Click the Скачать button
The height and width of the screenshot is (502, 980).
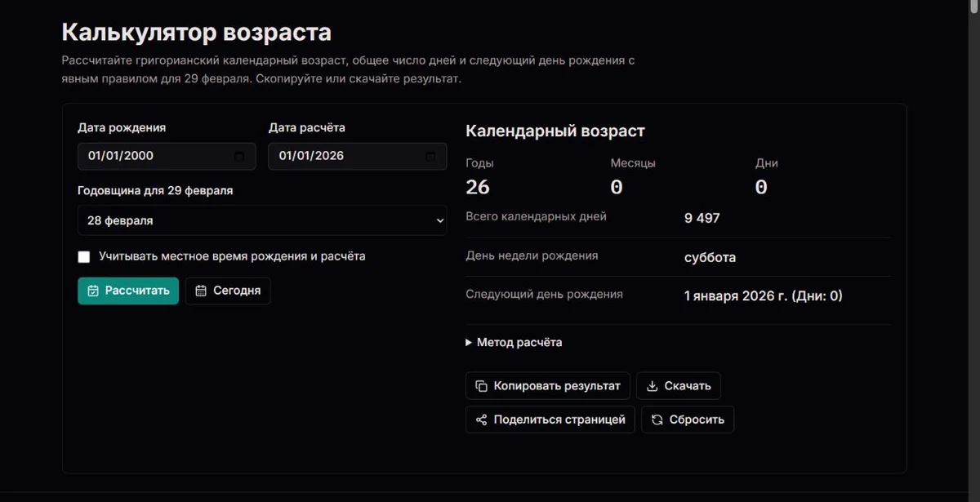(679, 386)
